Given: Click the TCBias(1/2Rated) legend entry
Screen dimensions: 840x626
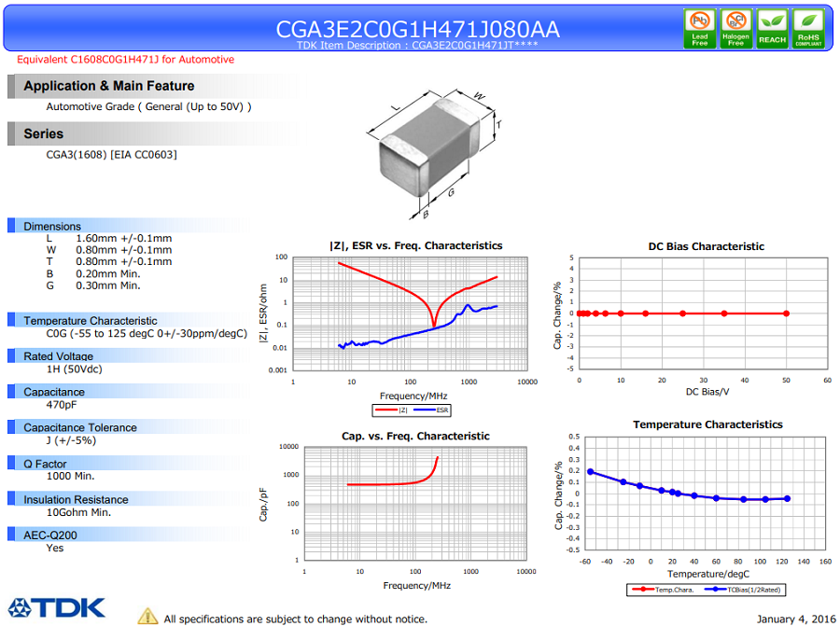Looking at the screenshot, I should click(x=742, y=590).
